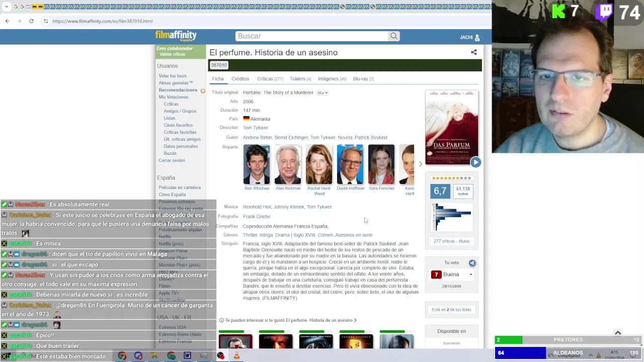Click the browser forward arrow
The width and height of the screenshot is (644, 362).
19,21
